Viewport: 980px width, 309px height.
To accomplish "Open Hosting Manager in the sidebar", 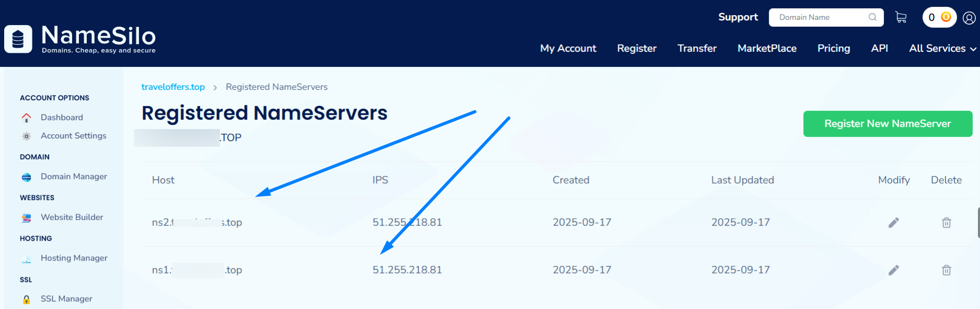I will click(x=74, y=258).
